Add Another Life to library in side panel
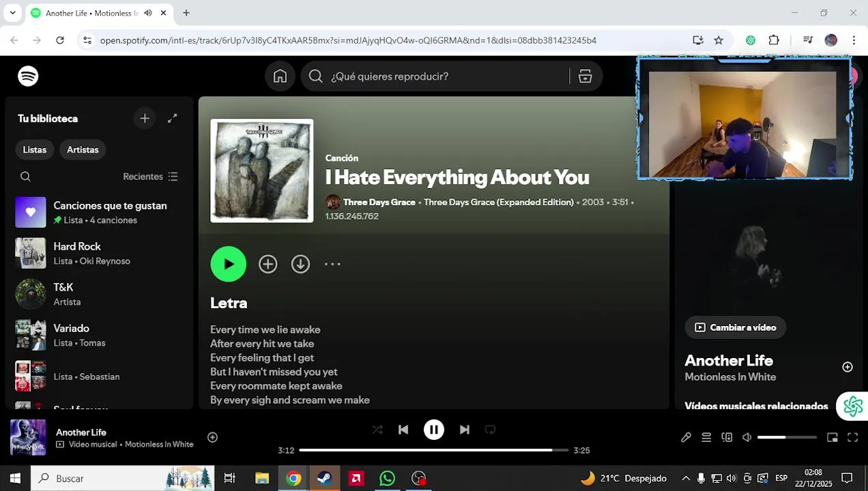Image resolution: width=868 pixels, height=491 pixels. [848, 367]
